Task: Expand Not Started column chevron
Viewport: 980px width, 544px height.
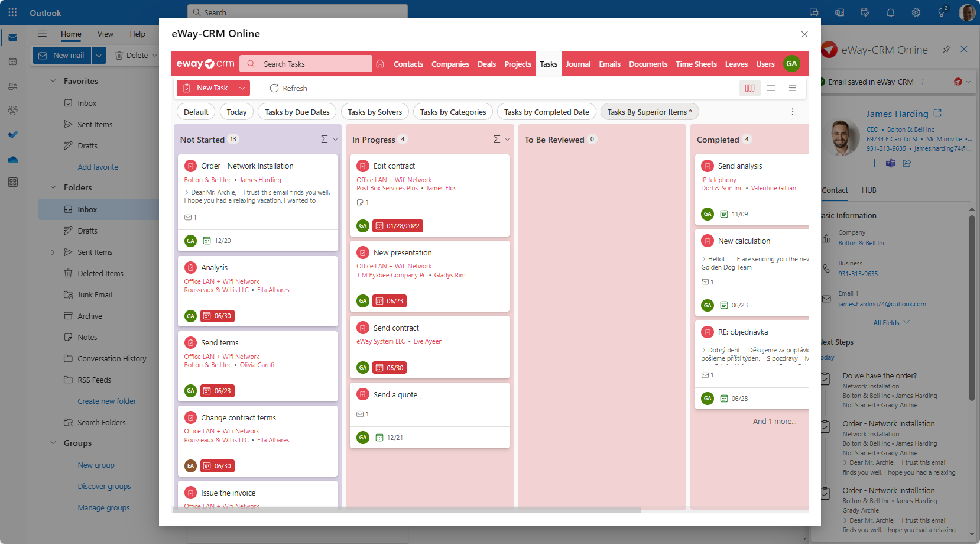Action: click(335, 140)
